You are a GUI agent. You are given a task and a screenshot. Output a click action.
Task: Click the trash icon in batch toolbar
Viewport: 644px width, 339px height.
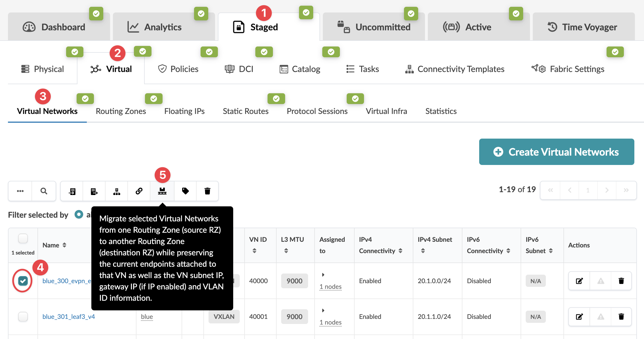207,191
